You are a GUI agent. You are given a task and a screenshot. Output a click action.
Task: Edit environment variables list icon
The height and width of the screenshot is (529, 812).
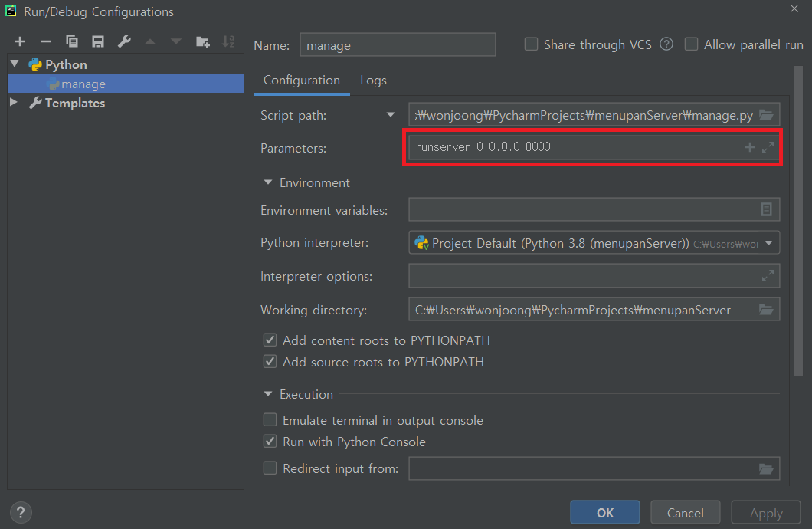[x=767, y=209]
